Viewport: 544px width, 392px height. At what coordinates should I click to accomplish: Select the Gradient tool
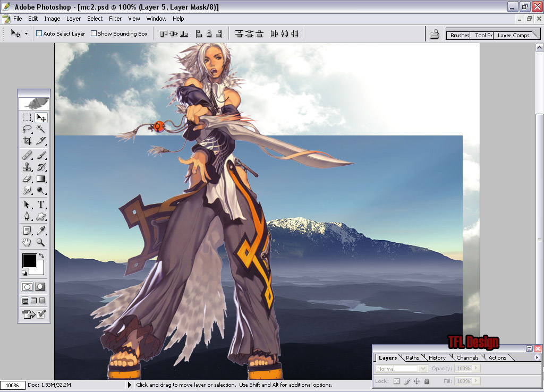[41, 178]
